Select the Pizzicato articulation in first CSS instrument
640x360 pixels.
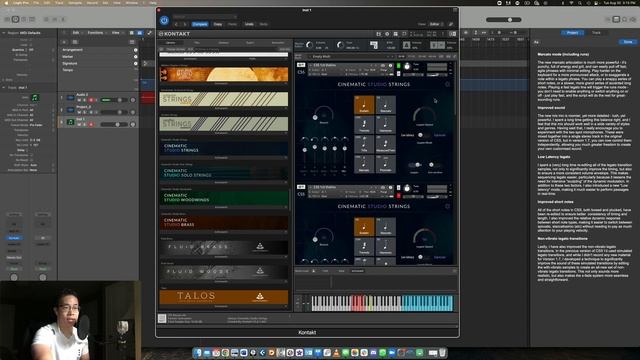point(386,164)
